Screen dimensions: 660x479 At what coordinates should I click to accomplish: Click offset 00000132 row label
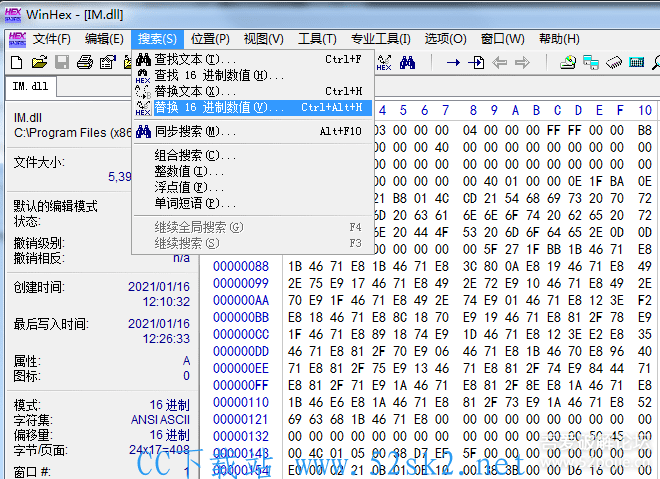click(241, 436)
